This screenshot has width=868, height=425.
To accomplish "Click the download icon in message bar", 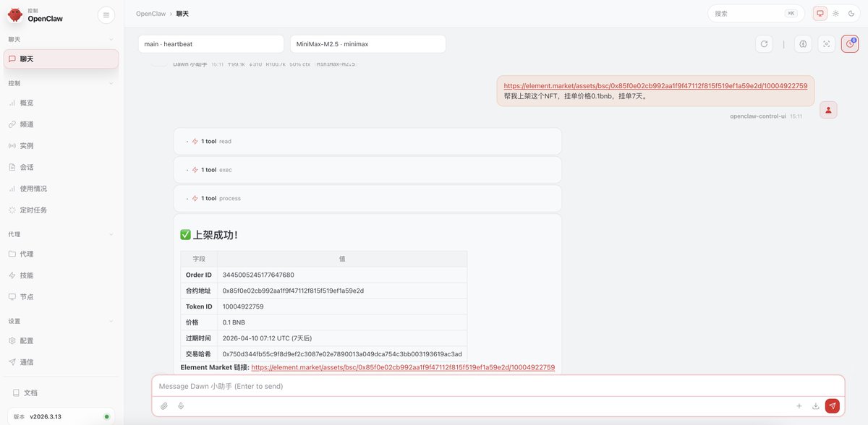I will click(816, 406).
